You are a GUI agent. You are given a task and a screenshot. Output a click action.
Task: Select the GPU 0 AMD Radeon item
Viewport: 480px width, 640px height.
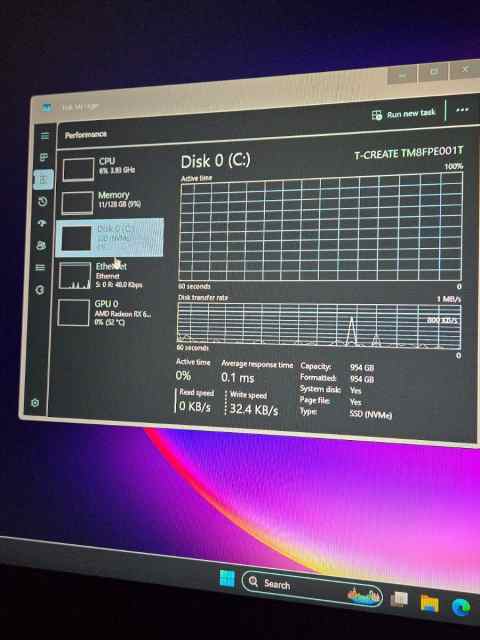coord(106,313)
